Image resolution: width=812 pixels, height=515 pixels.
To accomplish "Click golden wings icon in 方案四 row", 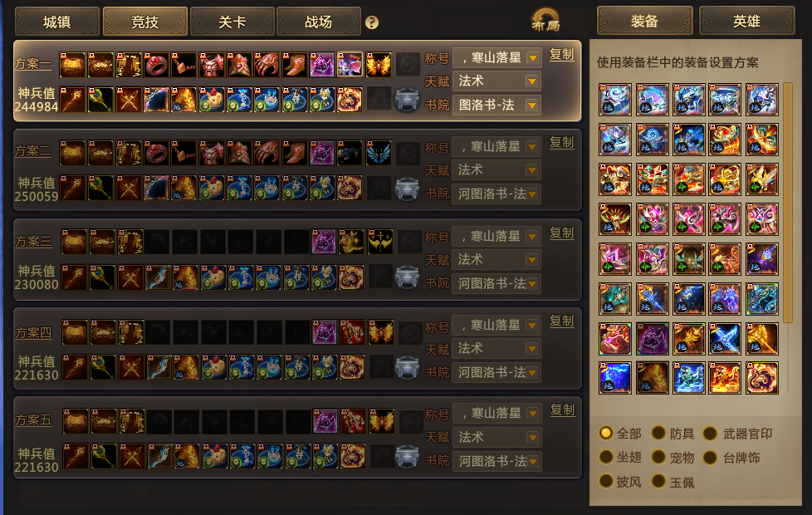I will [x=381, y=332].
